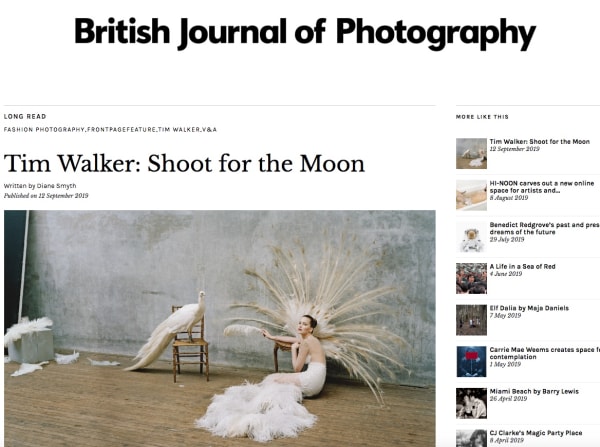This screenshot has width=600, height=447.
Task: Click the British Journal of Photography logo
Action: (305, 33)
